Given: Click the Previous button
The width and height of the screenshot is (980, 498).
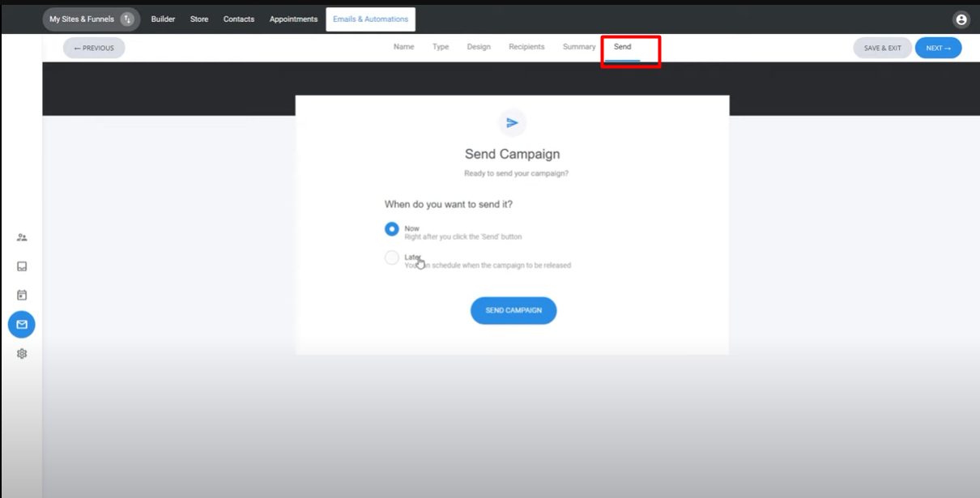Looking at the screenshot, I should 94,48.
